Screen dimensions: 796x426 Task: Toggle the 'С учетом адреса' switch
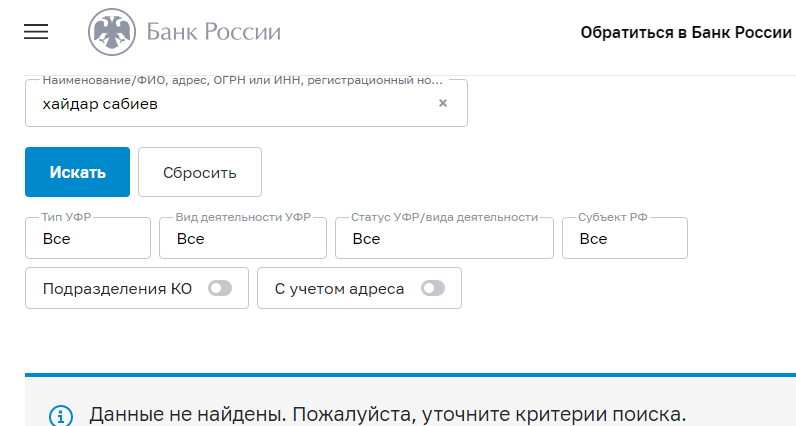pyautogui.click(x=433, y=289)
